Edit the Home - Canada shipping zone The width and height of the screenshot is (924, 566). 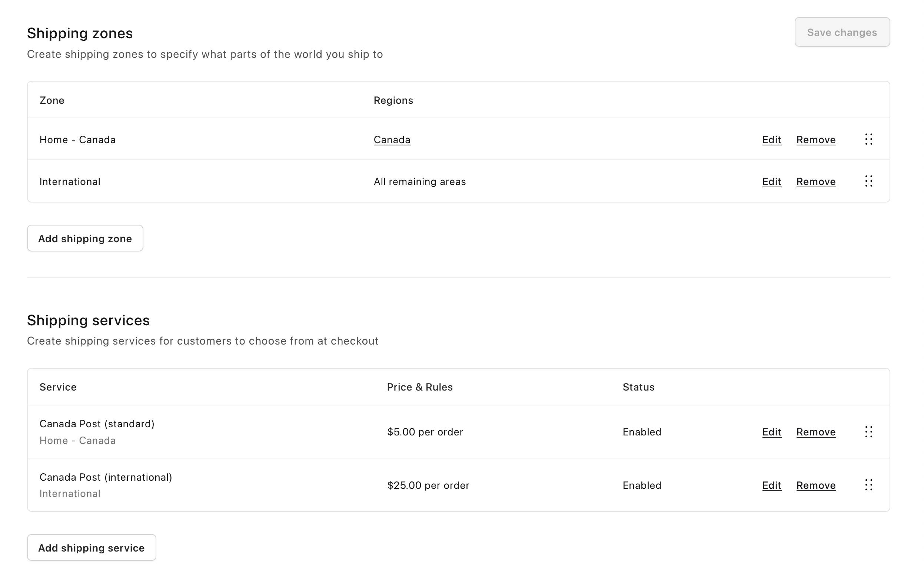pyautogui.click(x=771, y=139)
